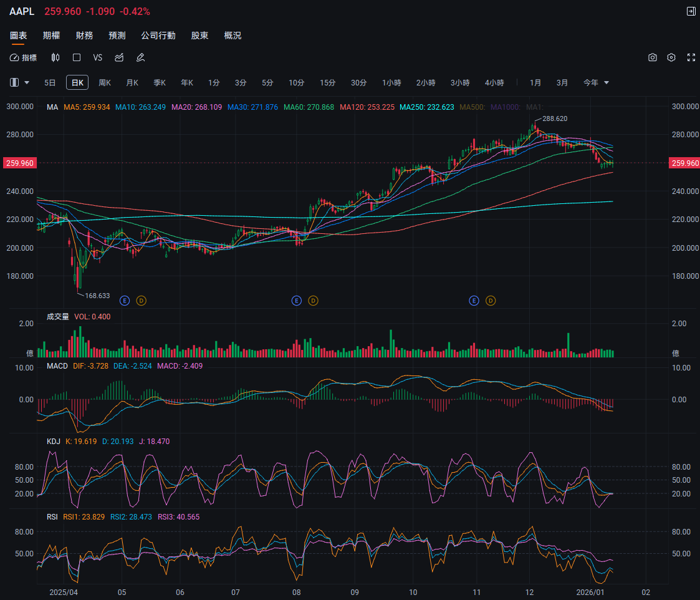Take a chart screenshot with camera icon
The height and width of the screenshot is (600, 700).
pyautogui.click(x=653, y=57)
